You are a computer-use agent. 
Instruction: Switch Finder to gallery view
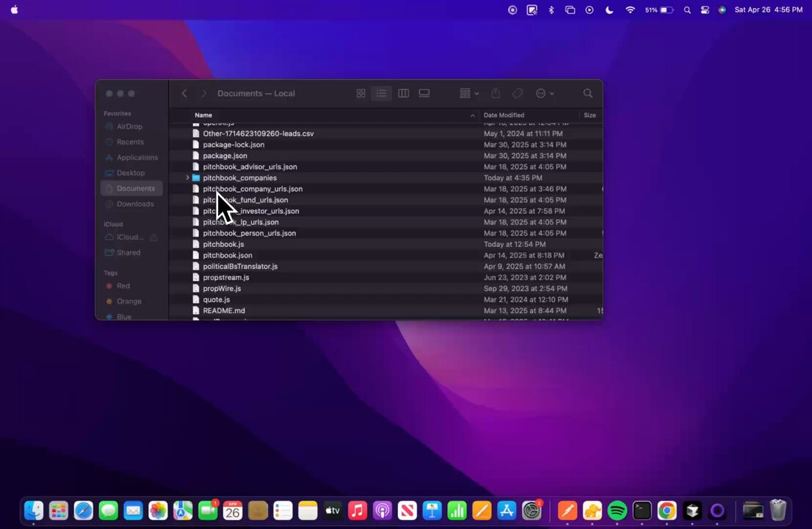pyautogui.click(x=424, y=93)
